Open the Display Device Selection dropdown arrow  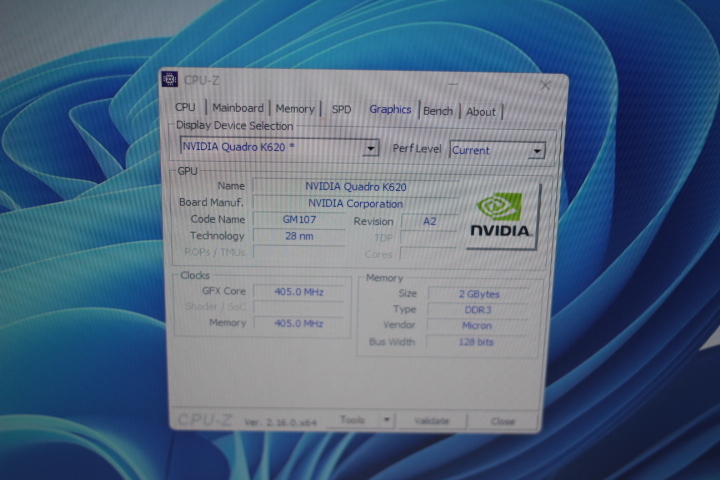[x=370, y=148]
